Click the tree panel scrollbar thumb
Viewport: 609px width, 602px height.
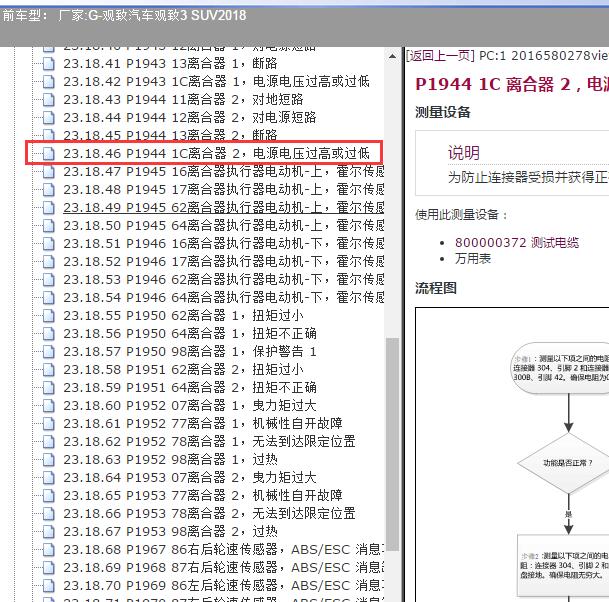tap(393, 444)
